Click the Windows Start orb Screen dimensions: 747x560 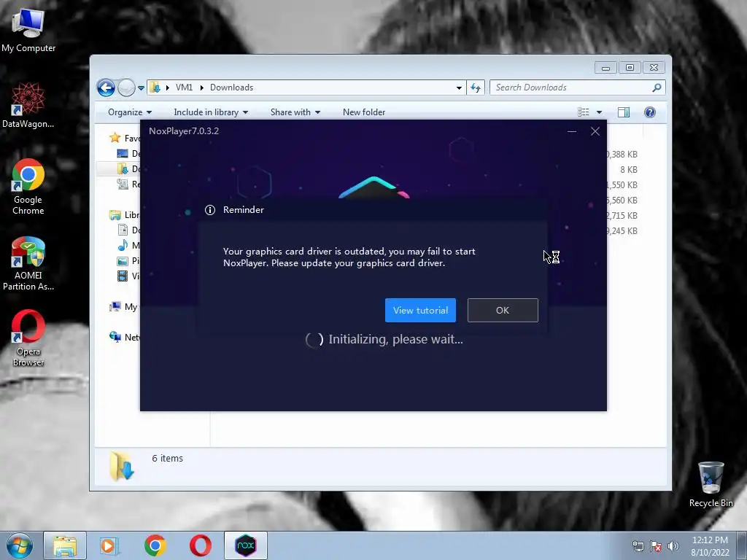tap(20, 545)
